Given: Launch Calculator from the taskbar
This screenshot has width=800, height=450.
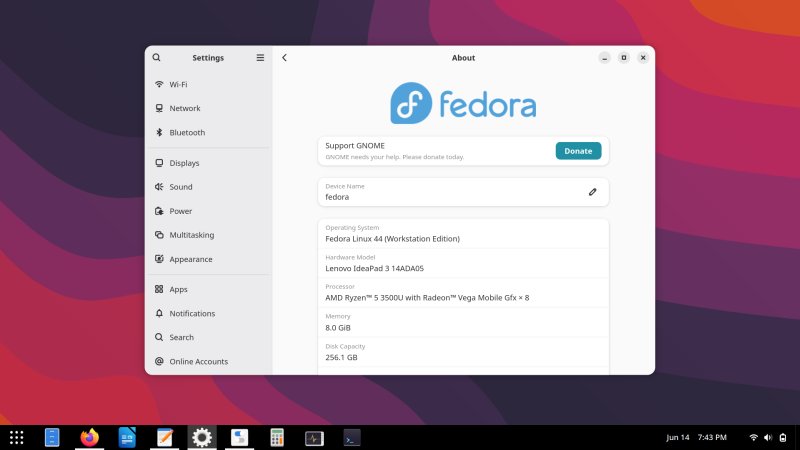Looking at the screenshot, I should (277, 437).
